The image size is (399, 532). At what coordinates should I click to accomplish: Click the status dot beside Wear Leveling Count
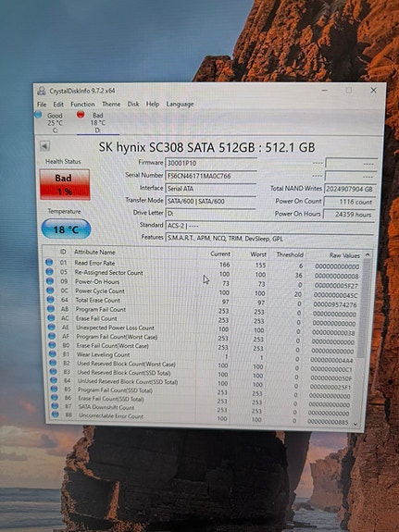coord(52,353)
